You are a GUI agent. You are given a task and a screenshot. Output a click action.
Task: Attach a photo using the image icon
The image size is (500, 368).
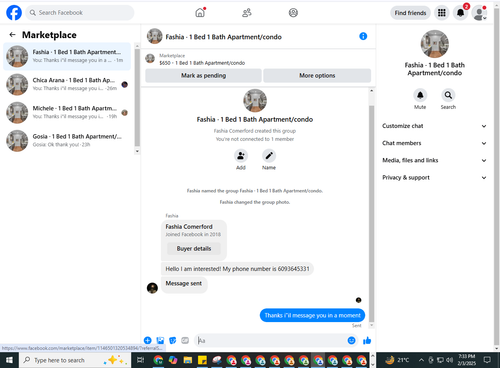coord(160,340)
